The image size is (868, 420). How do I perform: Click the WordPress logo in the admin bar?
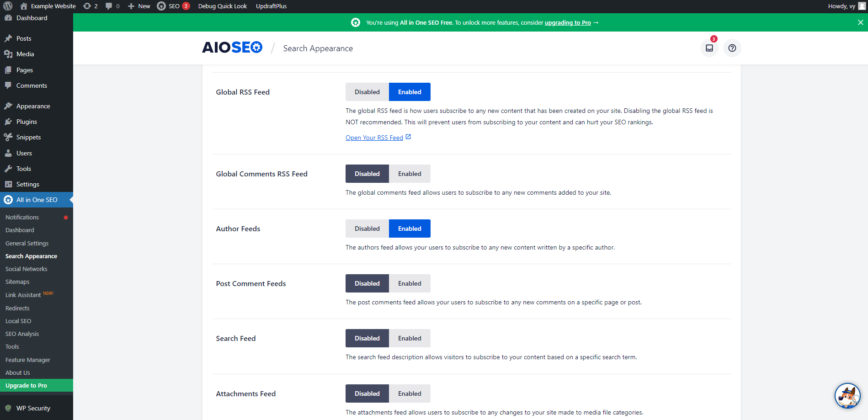(x=8, y=6)
